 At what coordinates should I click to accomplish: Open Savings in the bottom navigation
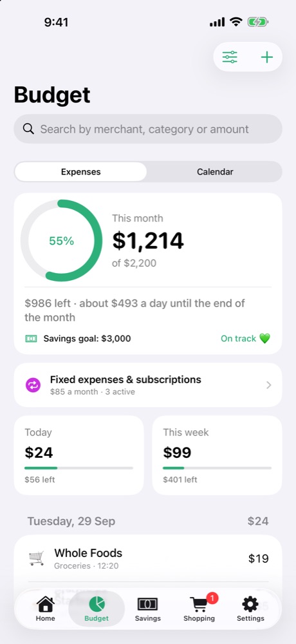[148, 609]
